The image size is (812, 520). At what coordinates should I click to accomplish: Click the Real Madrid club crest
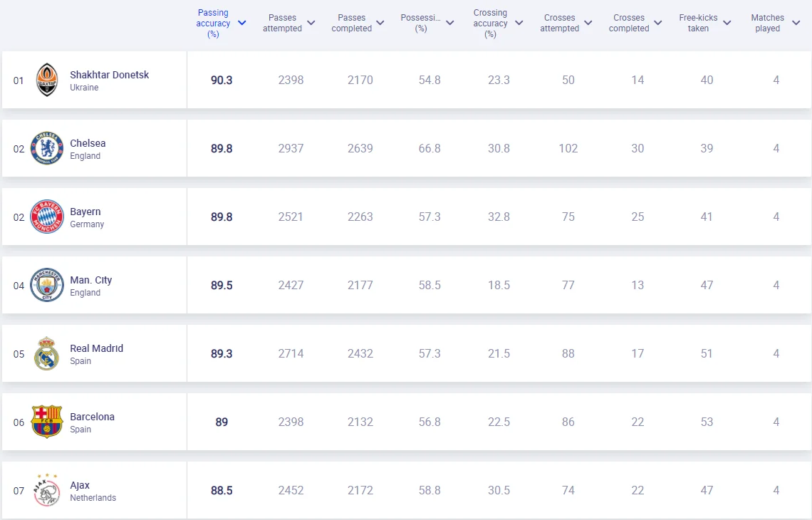(x=47, y=353)
